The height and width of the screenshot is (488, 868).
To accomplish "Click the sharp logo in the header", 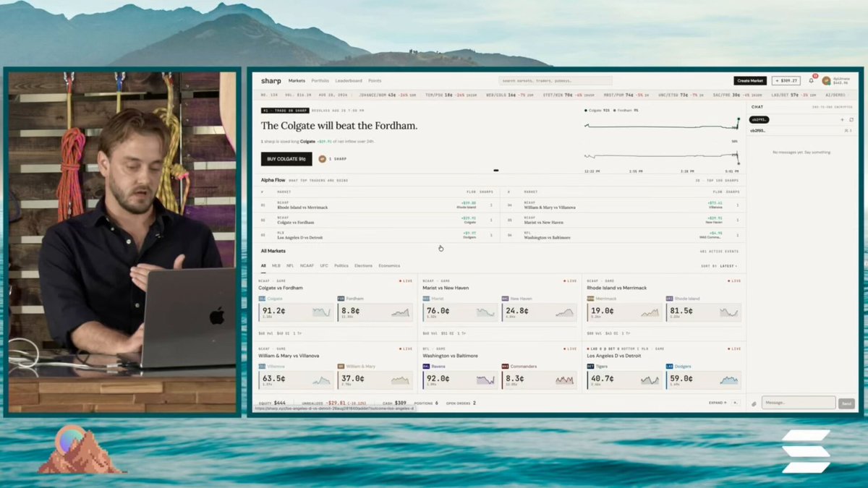I will tap(271, 81).
